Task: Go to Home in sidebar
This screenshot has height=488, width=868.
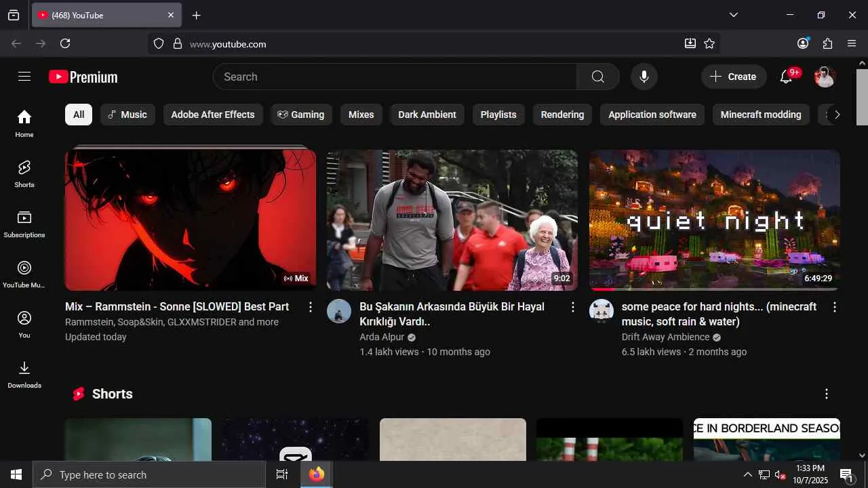Action: [x=24, y=123]
